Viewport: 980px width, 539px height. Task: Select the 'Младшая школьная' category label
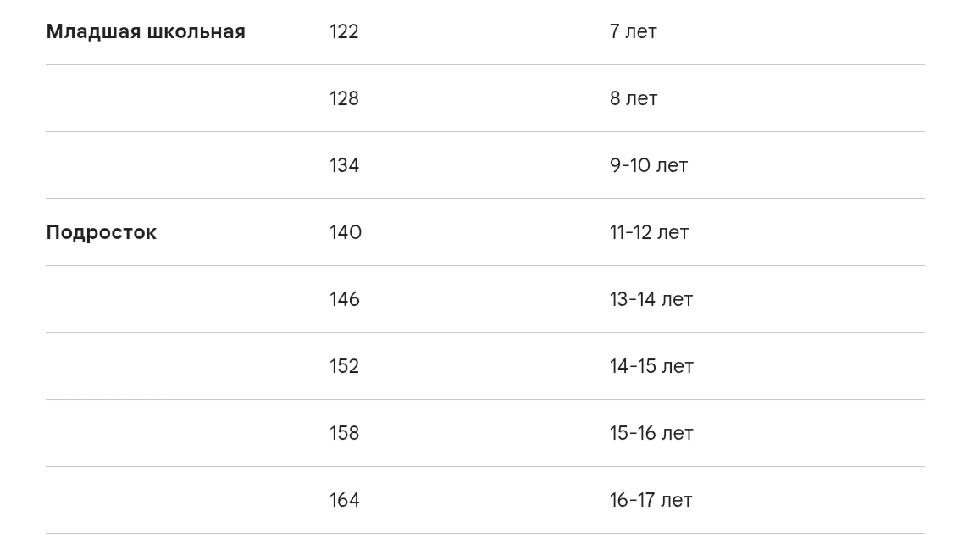(146, 31)
